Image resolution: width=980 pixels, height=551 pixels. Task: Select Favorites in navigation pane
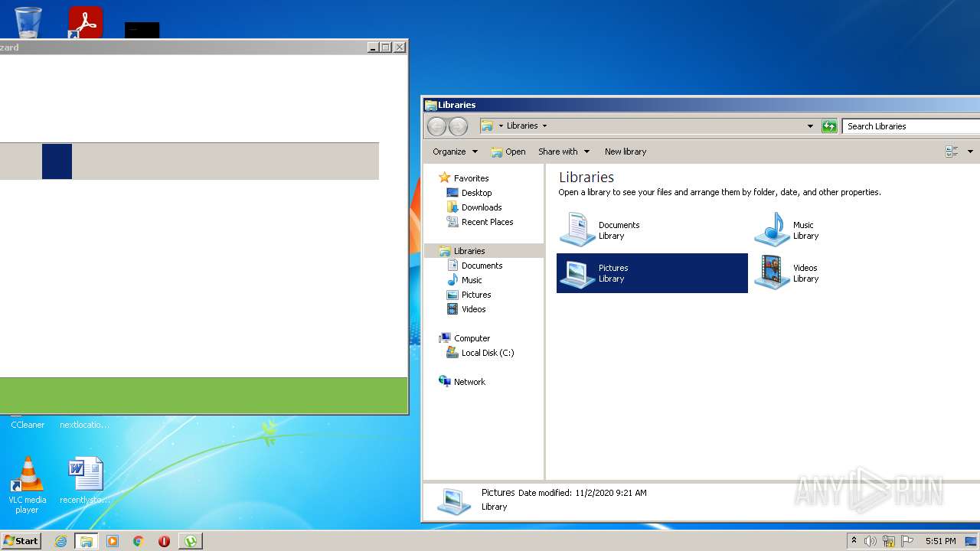coord(471,178)
